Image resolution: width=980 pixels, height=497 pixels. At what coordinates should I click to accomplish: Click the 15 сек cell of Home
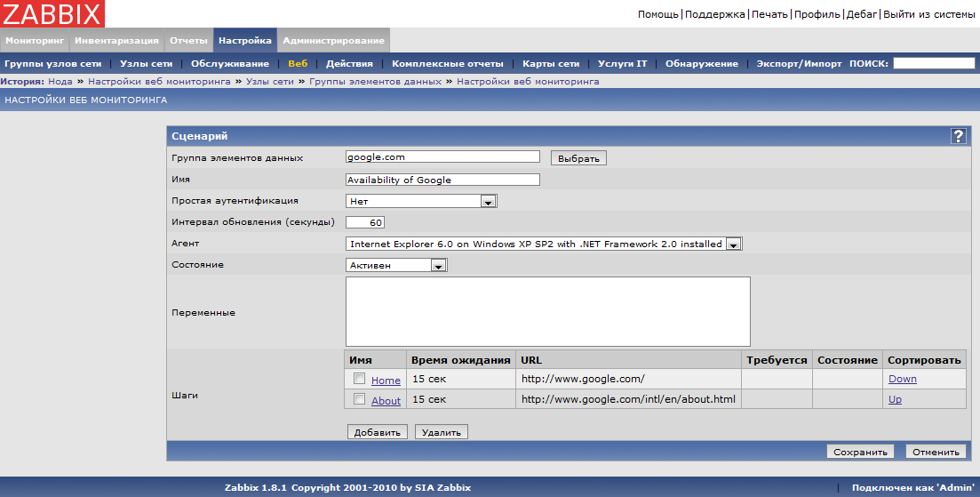click(460, 379)
